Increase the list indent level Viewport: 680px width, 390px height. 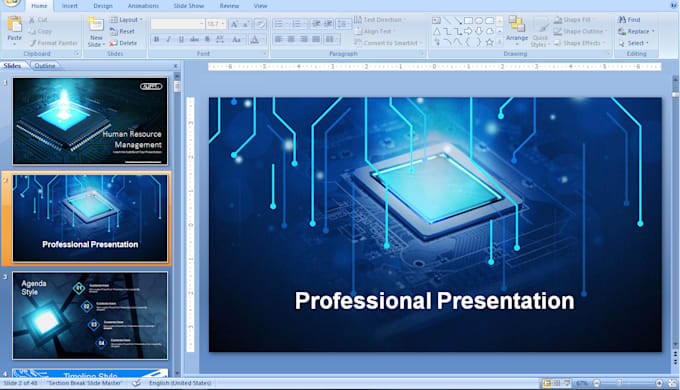pos(329,24)
